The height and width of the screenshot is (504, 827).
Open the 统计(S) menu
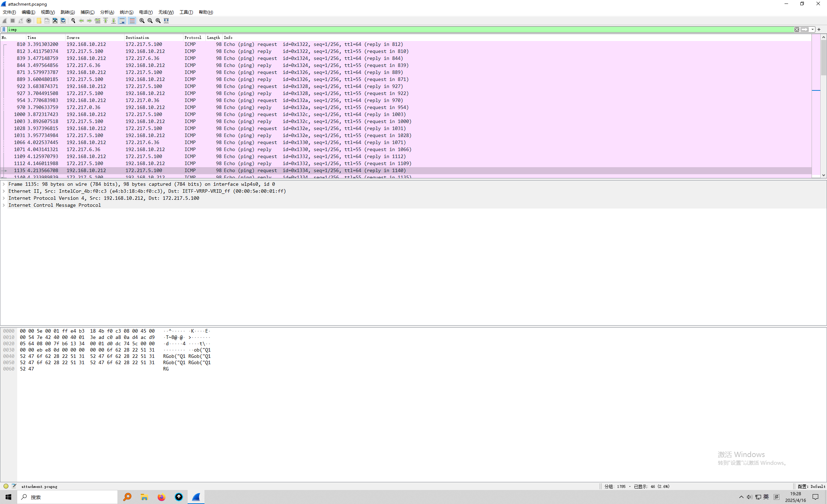coord(126,12)
